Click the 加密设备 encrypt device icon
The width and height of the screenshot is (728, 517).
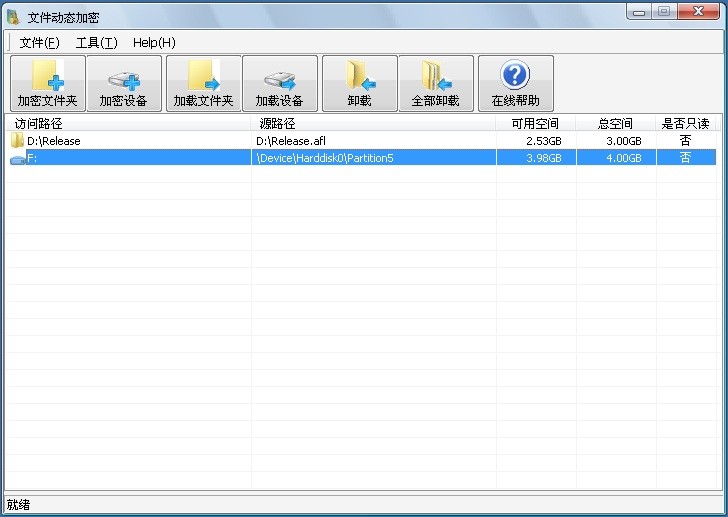pos(123,76)
